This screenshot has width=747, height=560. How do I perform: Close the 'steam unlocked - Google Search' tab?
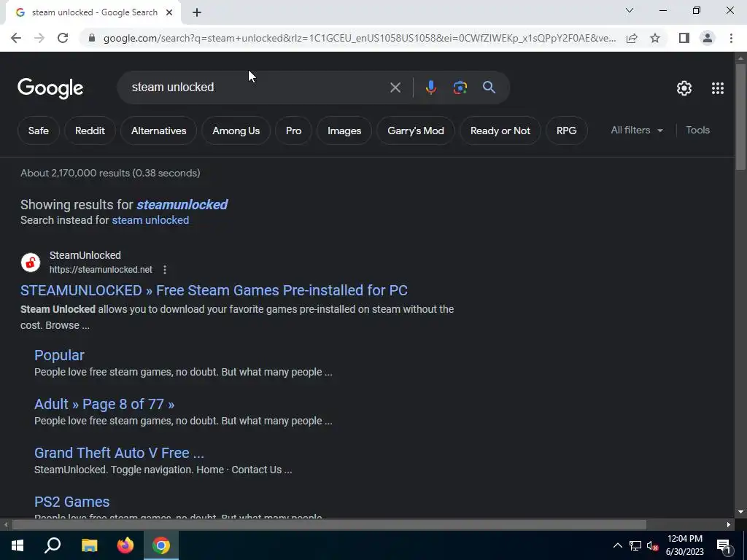pyautogui.click(x=169, y=13)
